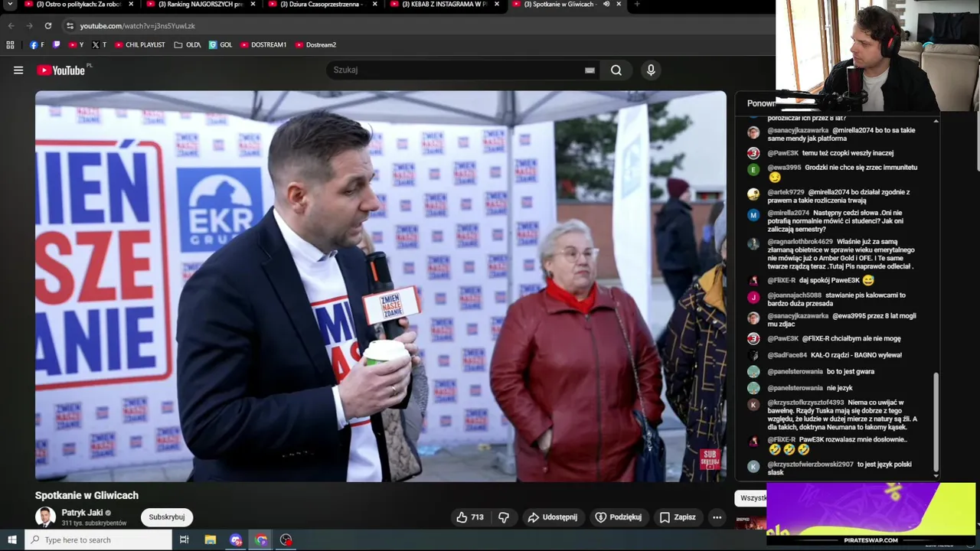Viewport: 980px width, 551px height.
Task: Expand the Chrome tab search dropdown
Action: 11,5
